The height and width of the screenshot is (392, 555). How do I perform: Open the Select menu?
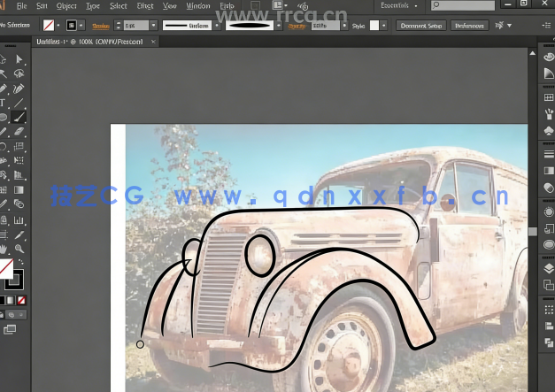point(119,5)
